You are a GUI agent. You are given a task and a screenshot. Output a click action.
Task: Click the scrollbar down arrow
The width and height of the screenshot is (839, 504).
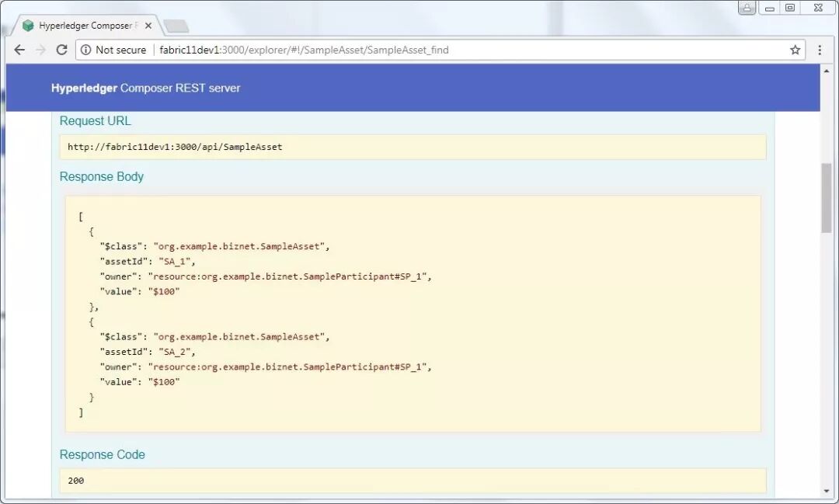(x=826, y=491)
